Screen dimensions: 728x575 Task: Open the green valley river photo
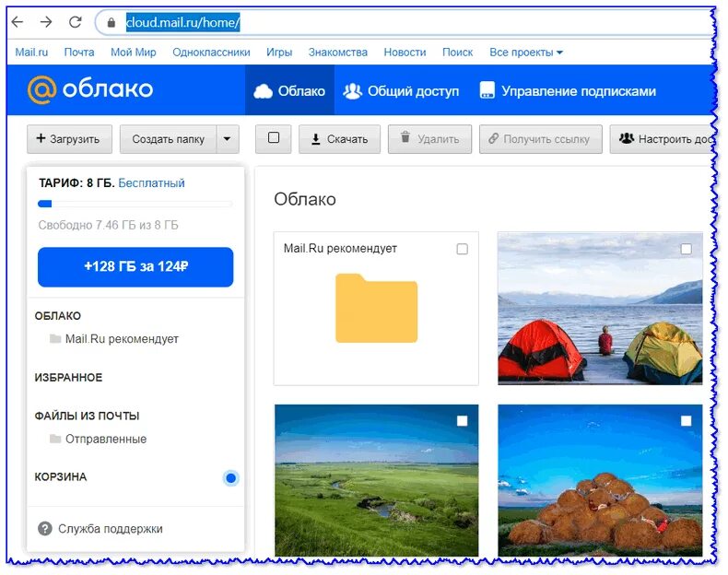click(x=376, y=480)
